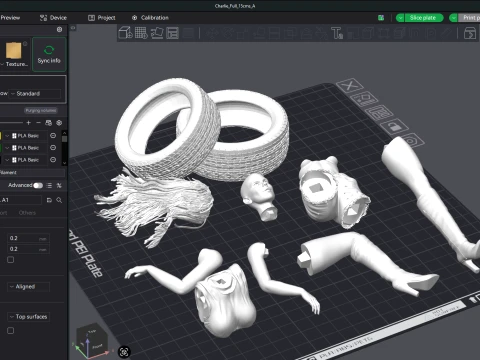Select the head model on plate
Screen dimensions: 480x360
coord(259,196)
